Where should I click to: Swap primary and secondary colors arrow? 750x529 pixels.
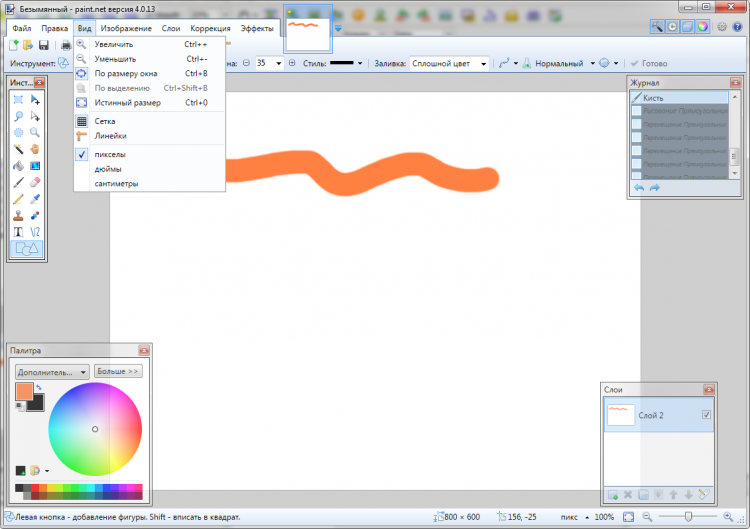[39, 387]
